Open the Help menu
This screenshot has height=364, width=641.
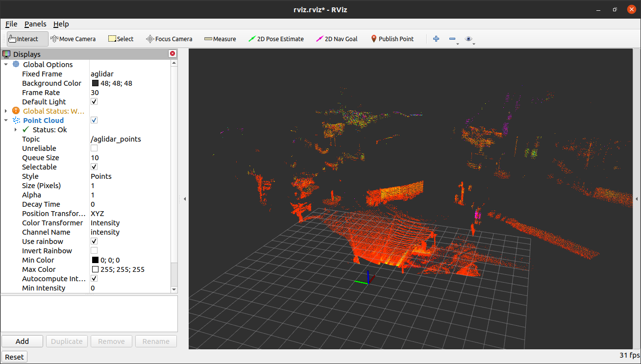pos(61,24)
